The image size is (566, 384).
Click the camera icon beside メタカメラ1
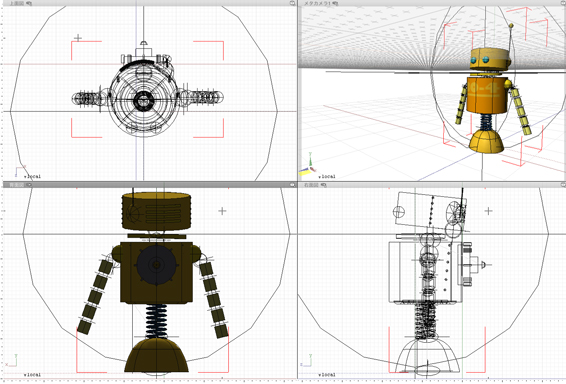[335, 3]
